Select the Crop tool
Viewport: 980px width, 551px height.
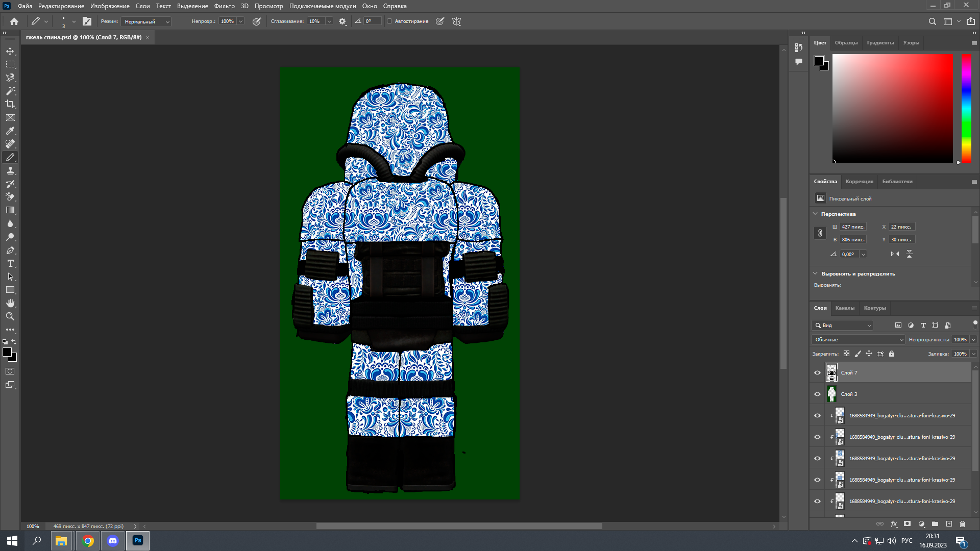coord(10,104)
